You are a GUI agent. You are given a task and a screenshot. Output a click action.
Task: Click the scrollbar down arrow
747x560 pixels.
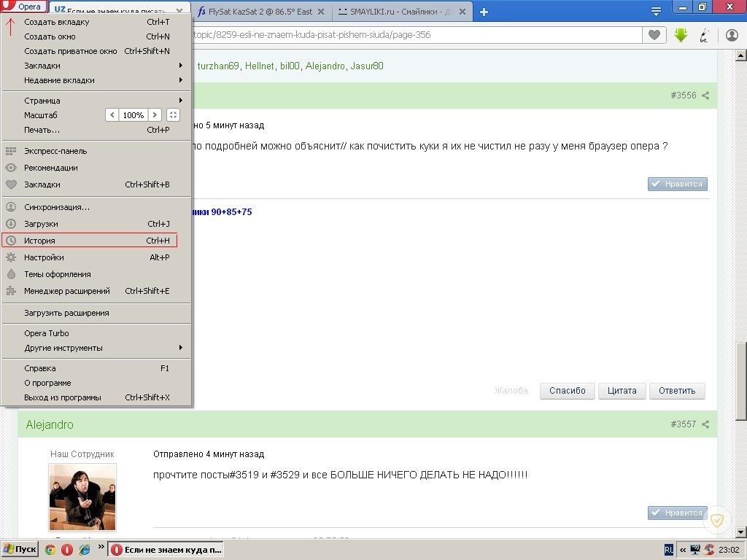pyautogui.click(x=741, y=532)
